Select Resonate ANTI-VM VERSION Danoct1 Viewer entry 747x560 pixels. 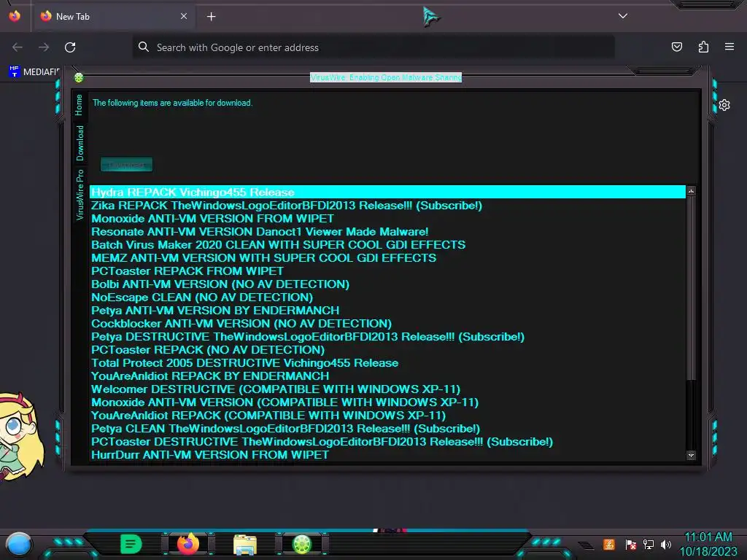click(387, 232)
